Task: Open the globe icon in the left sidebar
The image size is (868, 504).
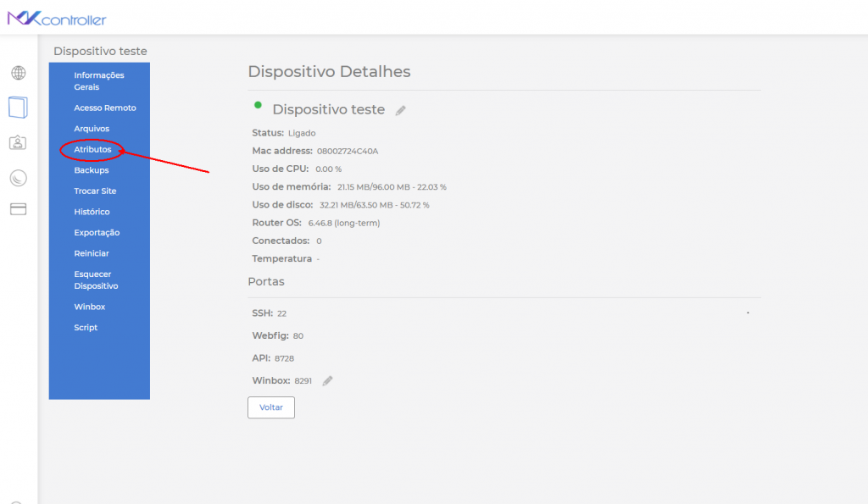Action: coord(18,74)
